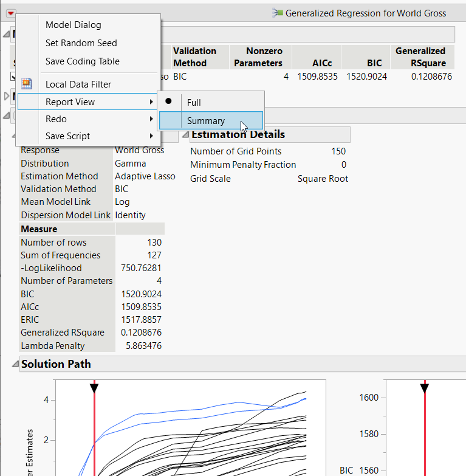Collapse the Solution Path section

tap(15, 364)
